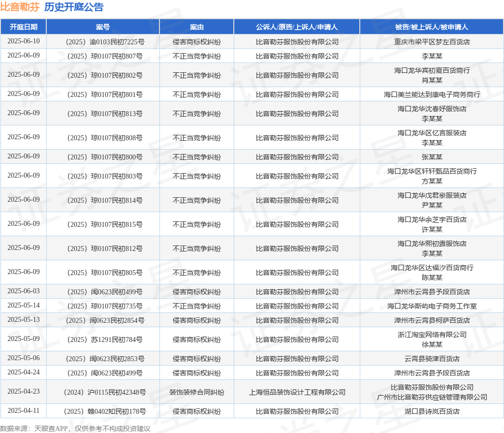Open case (2025)琼0107民初813号

click(103, 114)
